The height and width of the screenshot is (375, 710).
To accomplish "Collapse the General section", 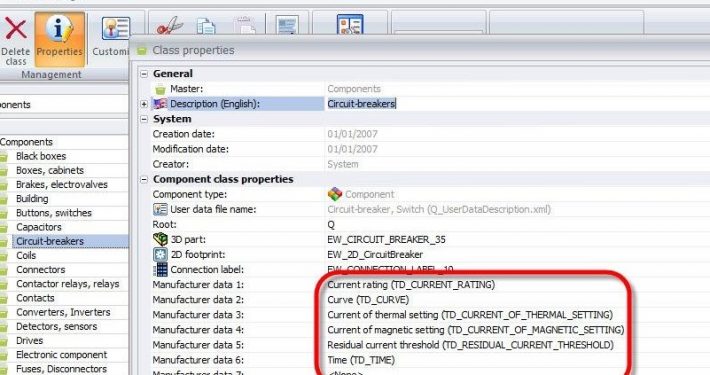I will (x=144, y=74).
